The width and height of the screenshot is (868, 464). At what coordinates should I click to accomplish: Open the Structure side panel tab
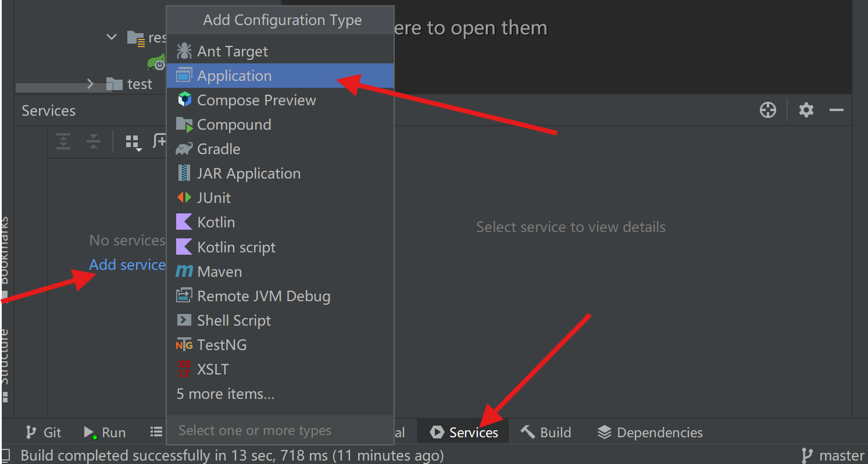(5, 365)
